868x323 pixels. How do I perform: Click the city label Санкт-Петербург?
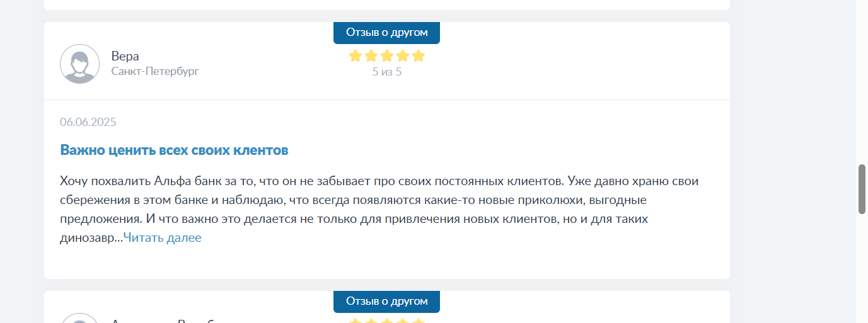tap(155, 72)
